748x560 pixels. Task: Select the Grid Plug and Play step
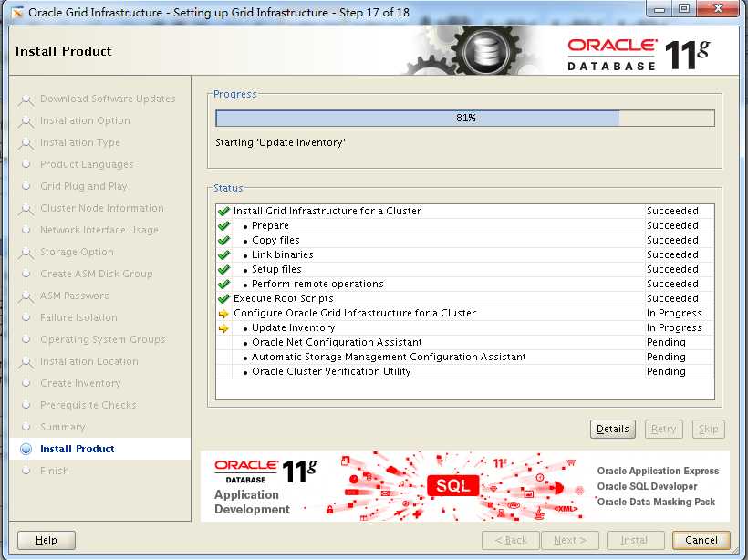point(84,186)
